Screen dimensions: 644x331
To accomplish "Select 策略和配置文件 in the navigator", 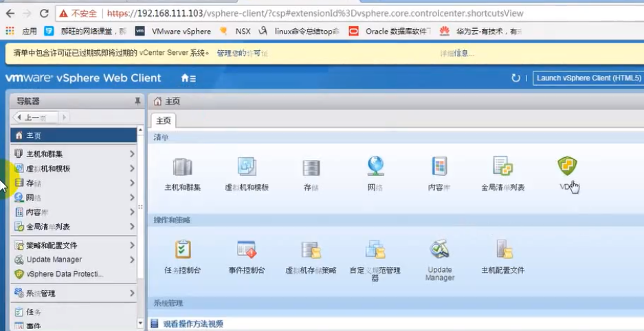I will (x=74, y=245).
